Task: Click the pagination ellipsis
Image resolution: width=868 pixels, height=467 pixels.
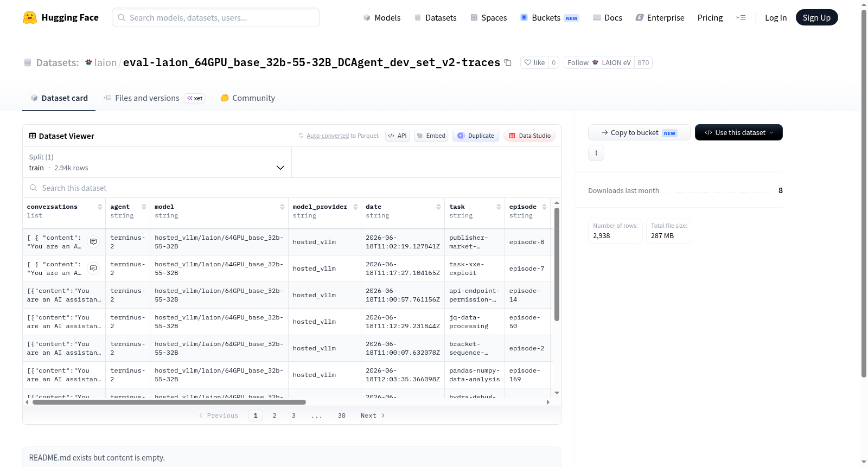Action: point(317,415)
